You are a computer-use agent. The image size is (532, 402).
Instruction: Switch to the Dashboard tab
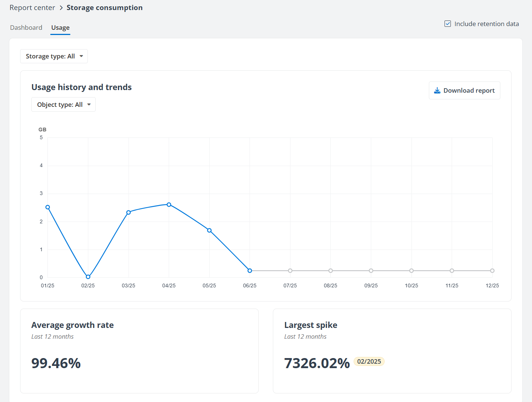(x=26, y=28)
